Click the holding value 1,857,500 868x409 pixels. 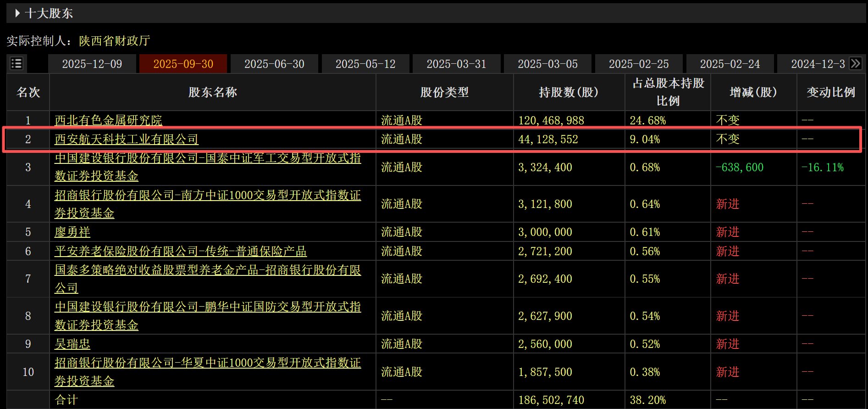[x=545, y=372]
